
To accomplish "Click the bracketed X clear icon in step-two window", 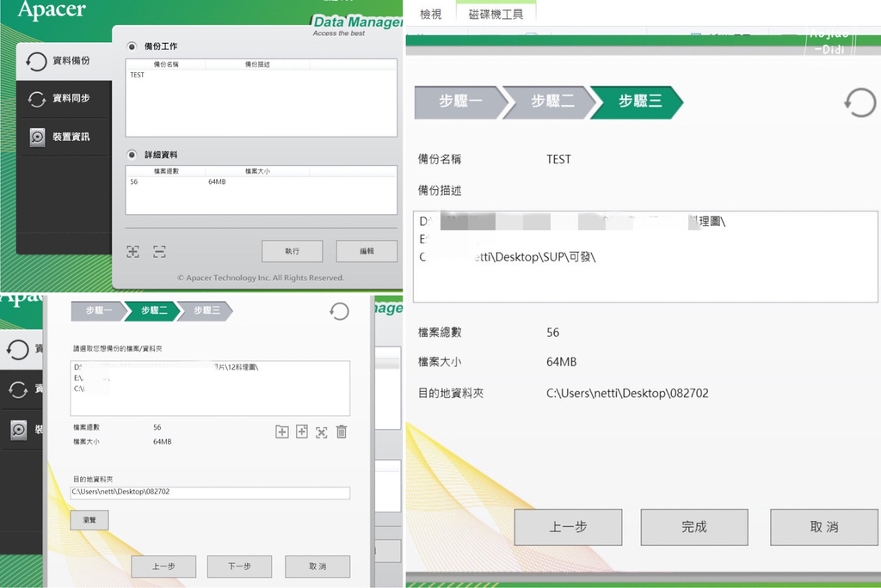I will pyautogui.click(x=322, y=432).
